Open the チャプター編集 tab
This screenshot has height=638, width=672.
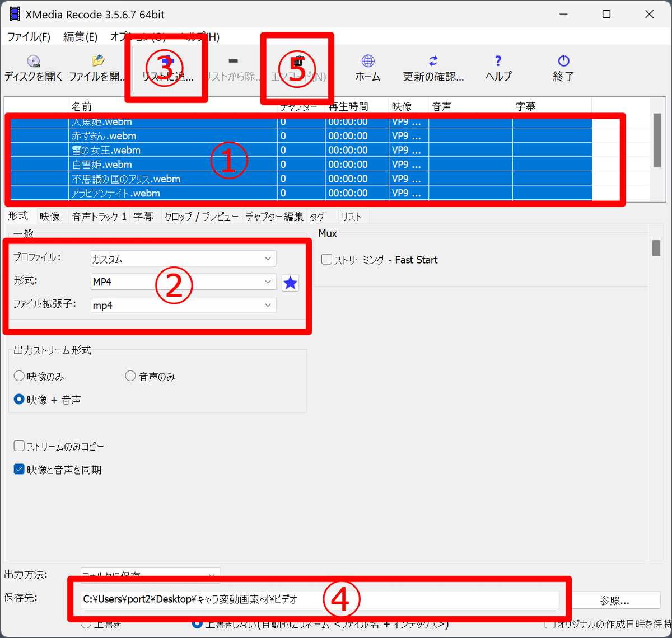pos(274,217)
